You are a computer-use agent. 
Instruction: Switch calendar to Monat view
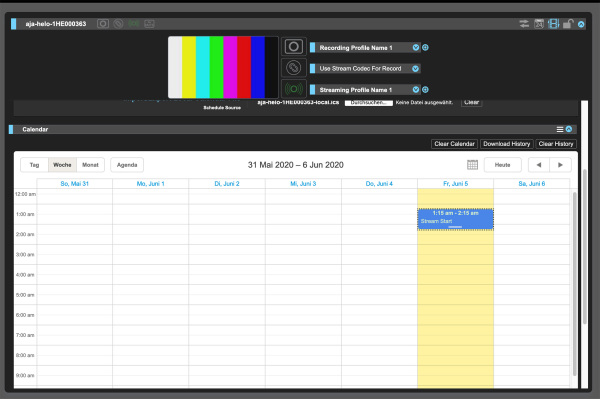click(x=90, y=165)
